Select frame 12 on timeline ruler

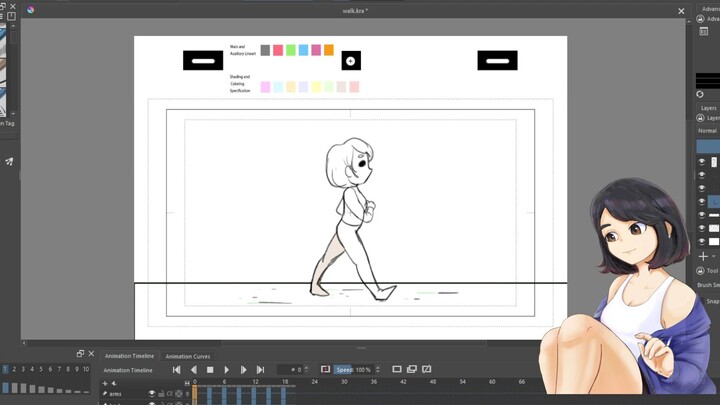255,382
